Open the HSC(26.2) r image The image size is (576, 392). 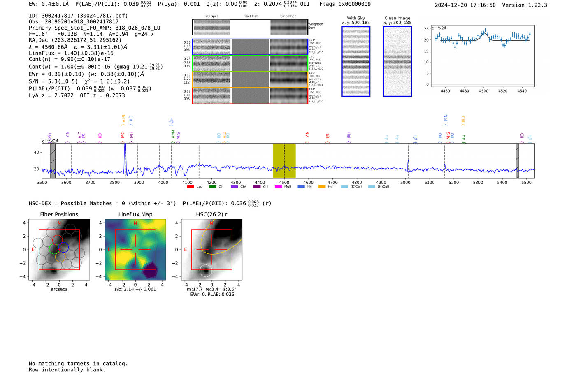(x=211, y=250)
